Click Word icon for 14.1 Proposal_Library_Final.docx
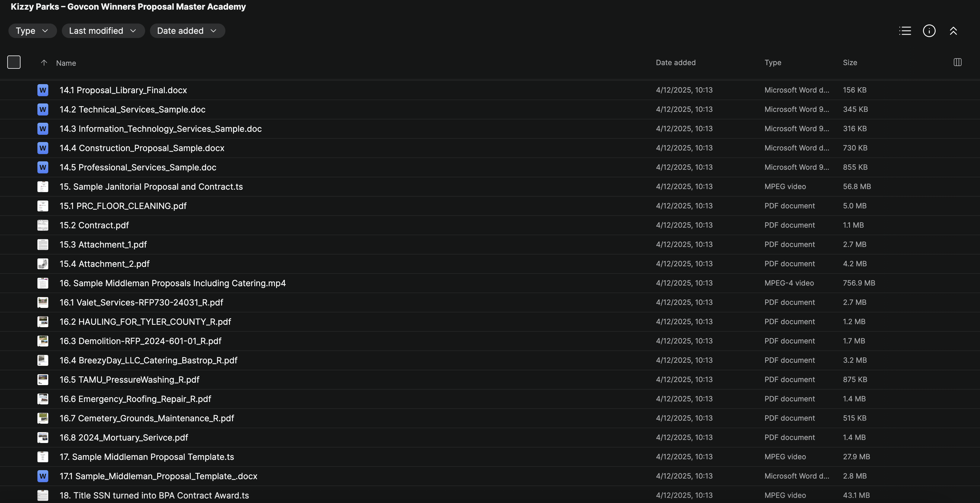Image resolution: width=980 pixels, height=503 pixels. pos(43,90)
